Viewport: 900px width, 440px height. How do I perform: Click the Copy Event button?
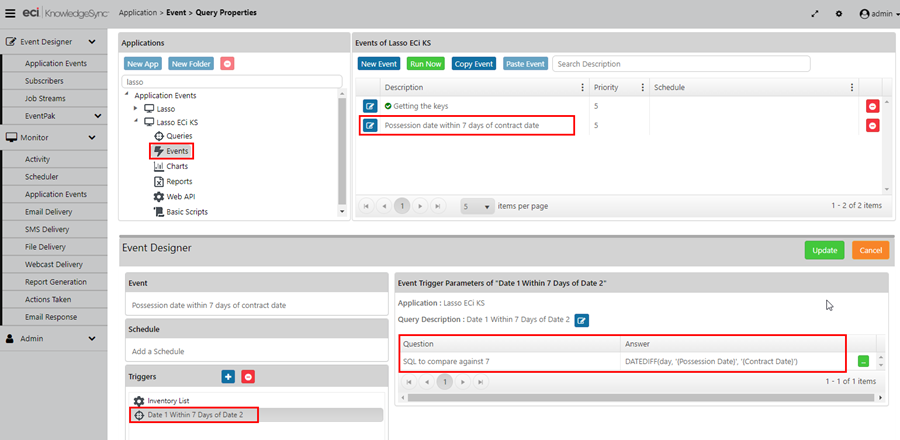(x=474, y=64)
